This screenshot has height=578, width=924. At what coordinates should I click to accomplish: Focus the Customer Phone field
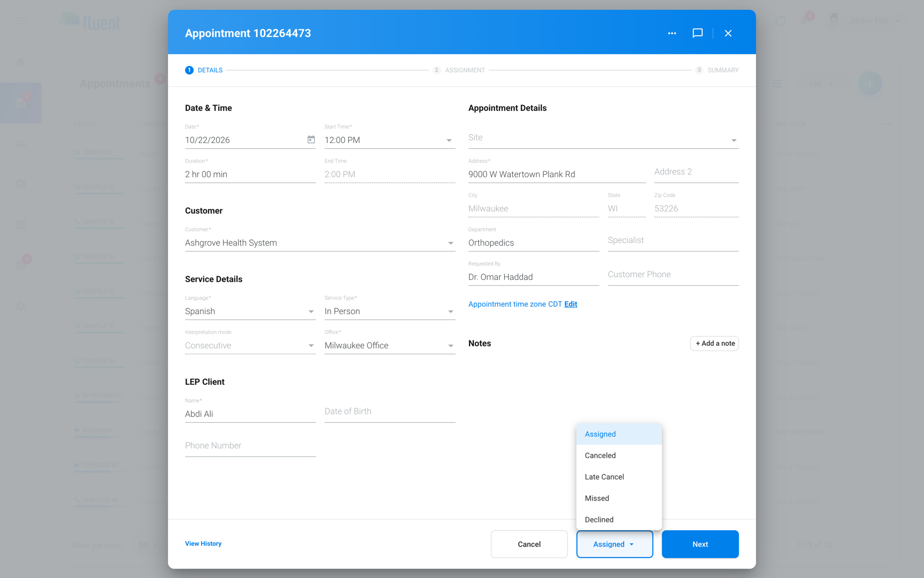(x=673, y=275)
